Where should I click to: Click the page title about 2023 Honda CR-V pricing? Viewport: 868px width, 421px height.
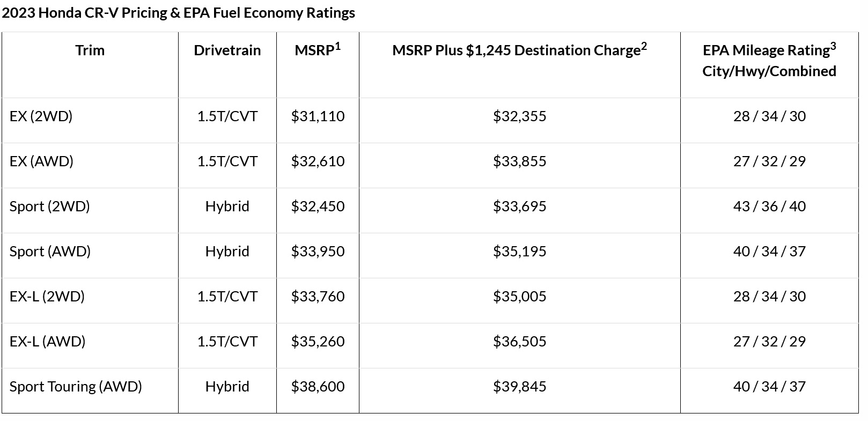(178, 13)
